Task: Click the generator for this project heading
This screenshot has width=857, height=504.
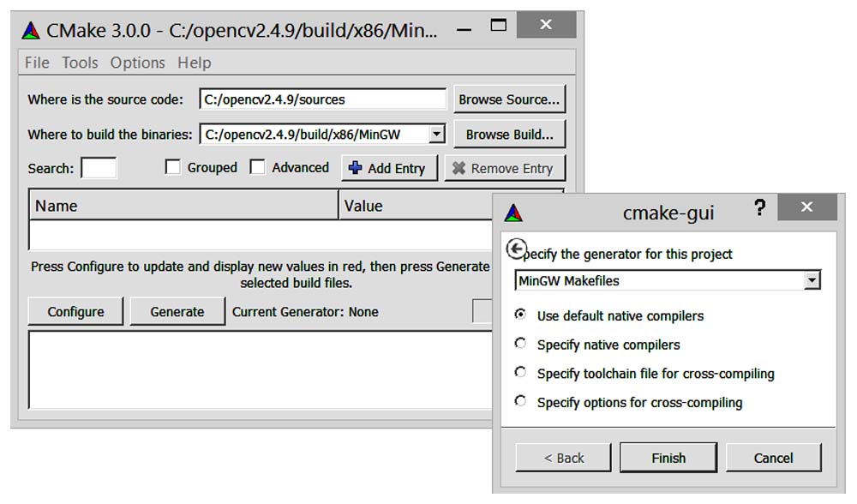Action: 628,255
